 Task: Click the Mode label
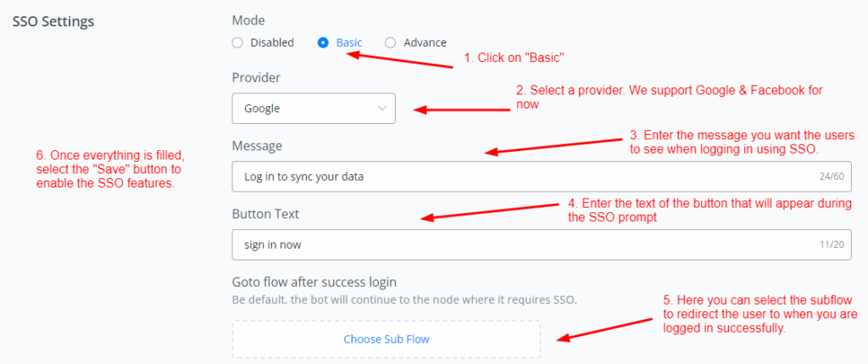tap(248, 20)
